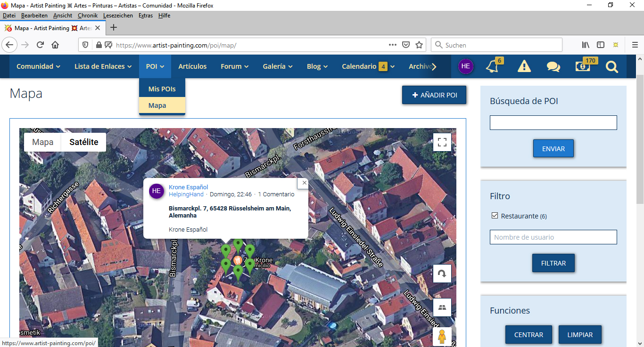The image size is (644, 347).
Task: Close the Krone Español info popup
Action: click(x=304, y=183)
